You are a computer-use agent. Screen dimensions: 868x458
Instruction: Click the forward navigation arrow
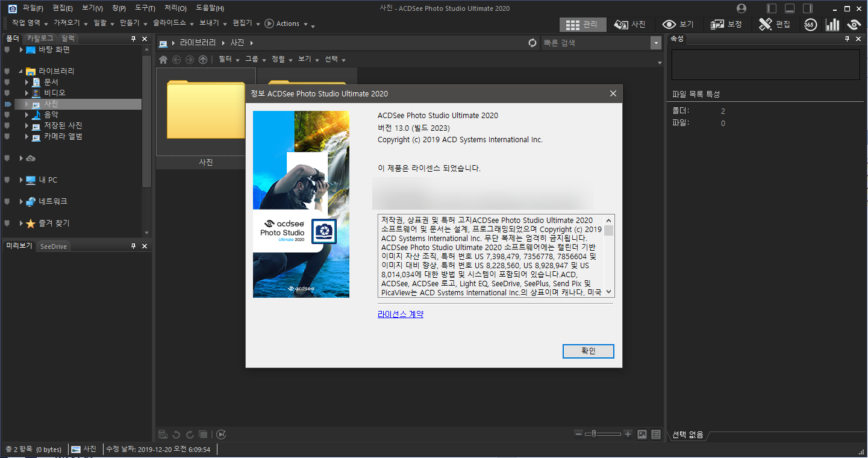point(190,59)
